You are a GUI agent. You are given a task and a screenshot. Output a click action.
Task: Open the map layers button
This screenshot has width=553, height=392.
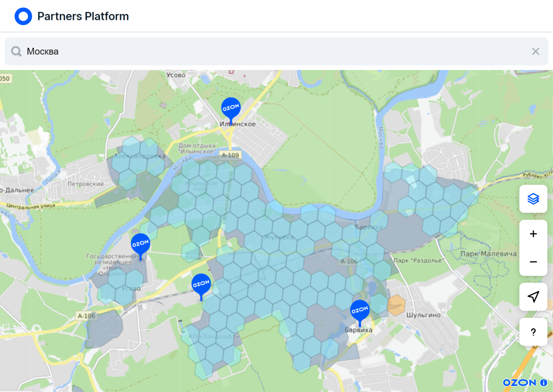click(533, 199)
